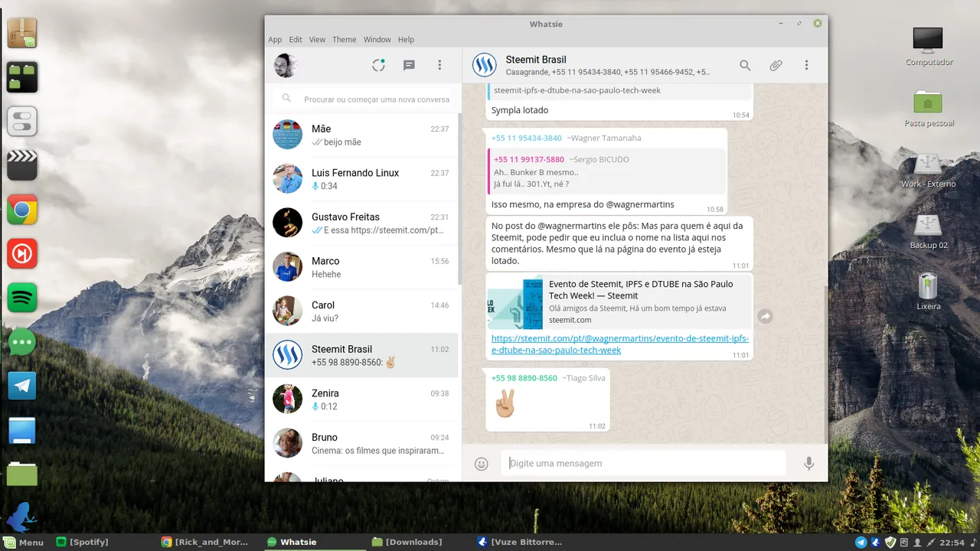Click sender number +55 11 95434-3840
This screenshot has width=980, height=551.
(x=527, y=139)
